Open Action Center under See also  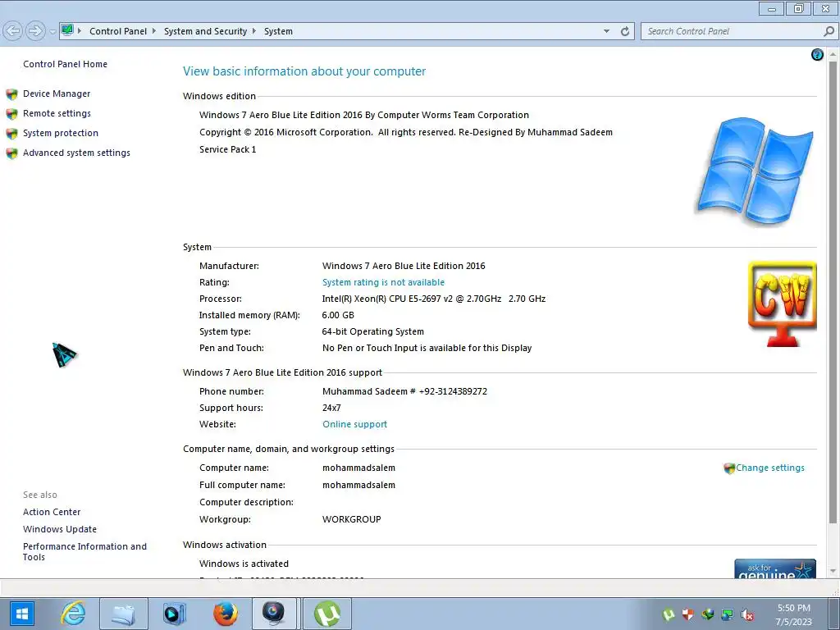point(52,512)
